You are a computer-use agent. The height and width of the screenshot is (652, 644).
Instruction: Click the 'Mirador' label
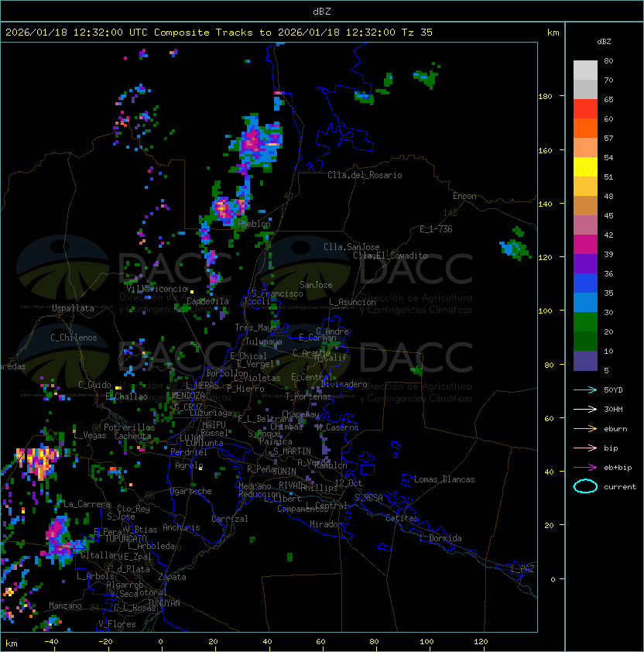click(326, 524)
